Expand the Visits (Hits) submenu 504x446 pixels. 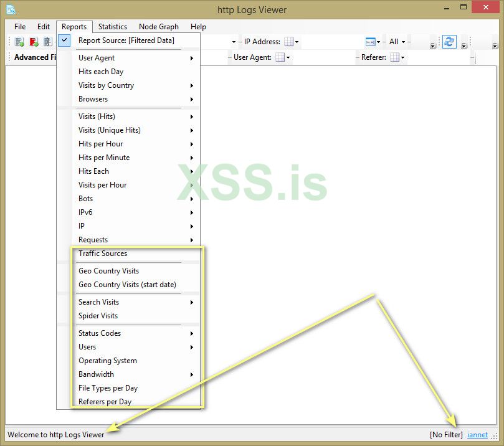[128, 116]
